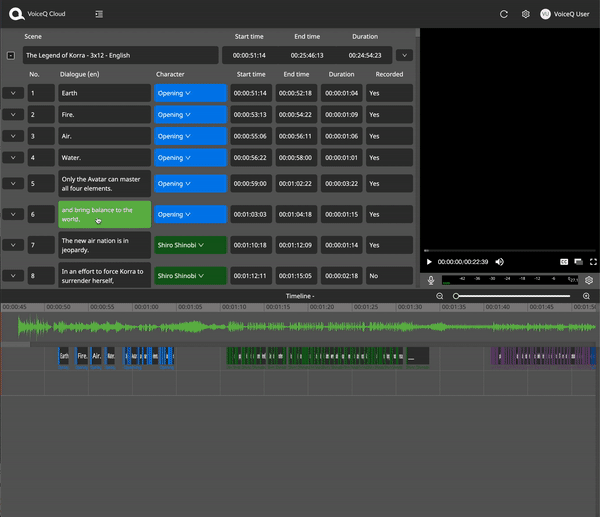Open the scene row dropdown arrow

404,55
